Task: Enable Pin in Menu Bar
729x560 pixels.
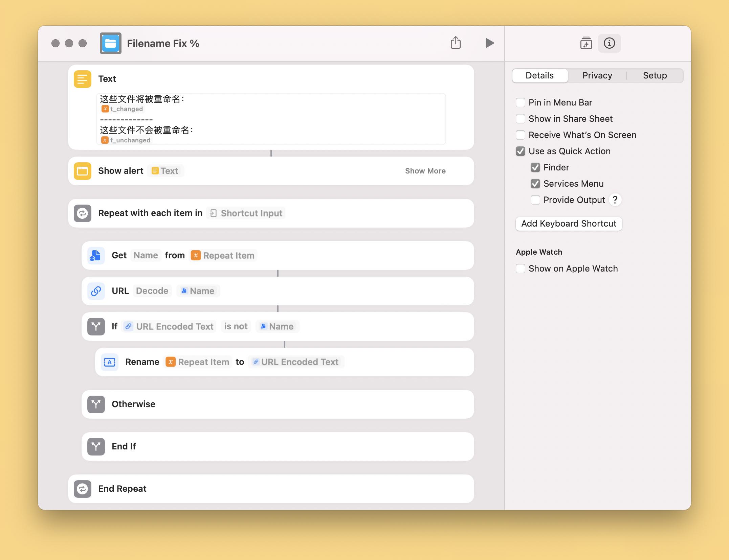Action: click(521, 102)
